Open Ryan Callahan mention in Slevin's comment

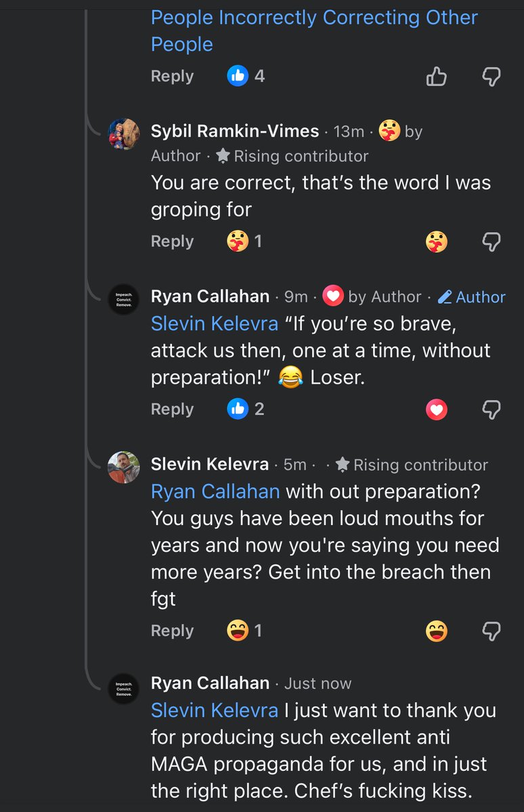coord(215,491)
